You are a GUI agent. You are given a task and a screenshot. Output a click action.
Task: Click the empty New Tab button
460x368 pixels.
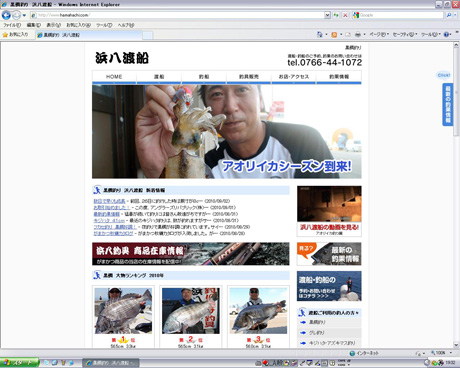(x=148, y=35)
